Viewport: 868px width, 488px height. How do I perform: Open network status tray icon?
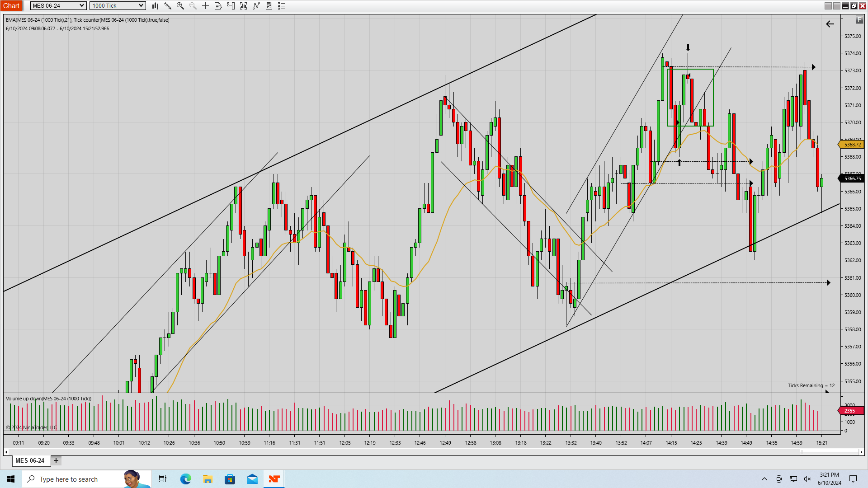[793, 479]
